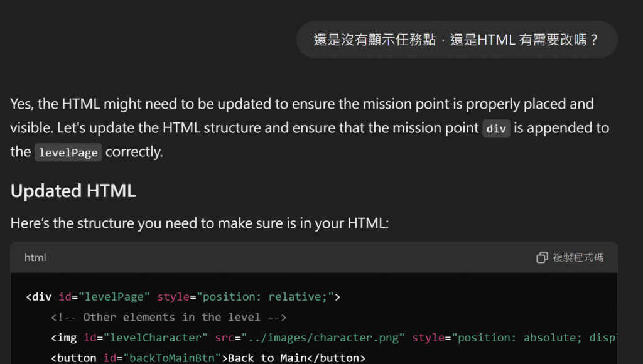Click the inline 'div' code tag
The width and height of the screenshot is (643, 364).
point(496,129)
